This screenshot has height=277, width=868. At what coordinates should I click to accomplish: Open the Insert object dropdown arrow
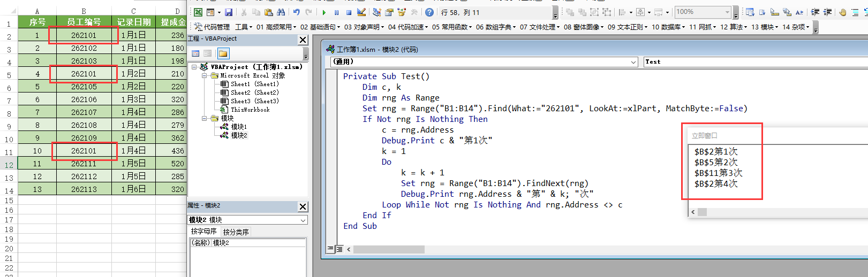click(219, 12)
